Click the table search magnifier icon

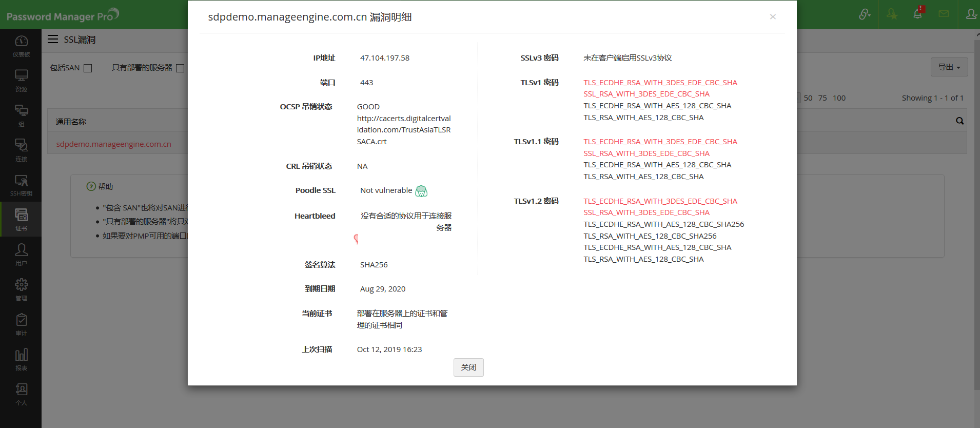[959, 121]
